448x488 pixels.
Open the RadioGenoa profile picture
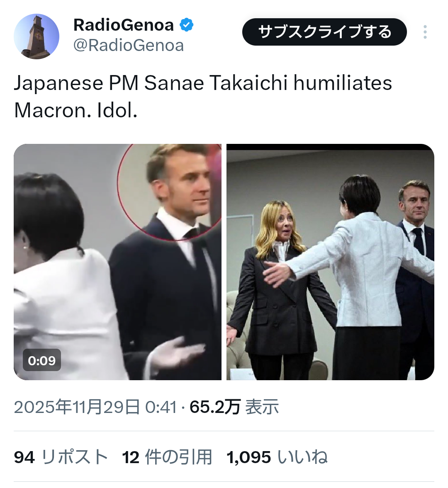(37, 36)
